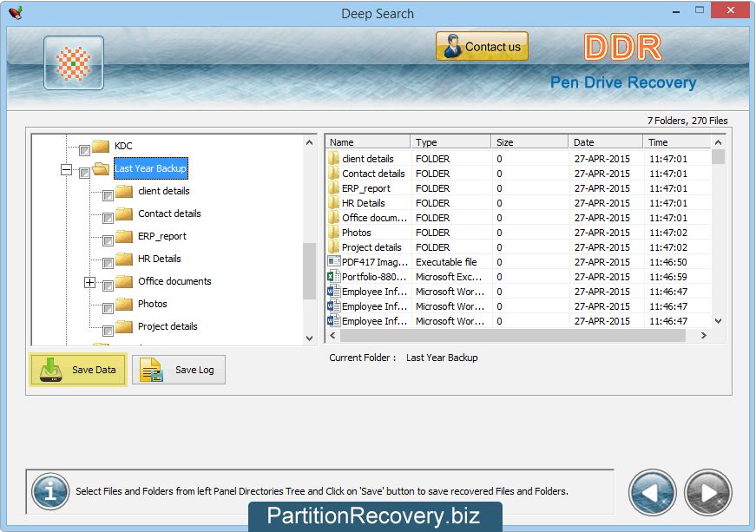Select Photos folder in tree
The image size is (756, 532).
click(153, 304)
